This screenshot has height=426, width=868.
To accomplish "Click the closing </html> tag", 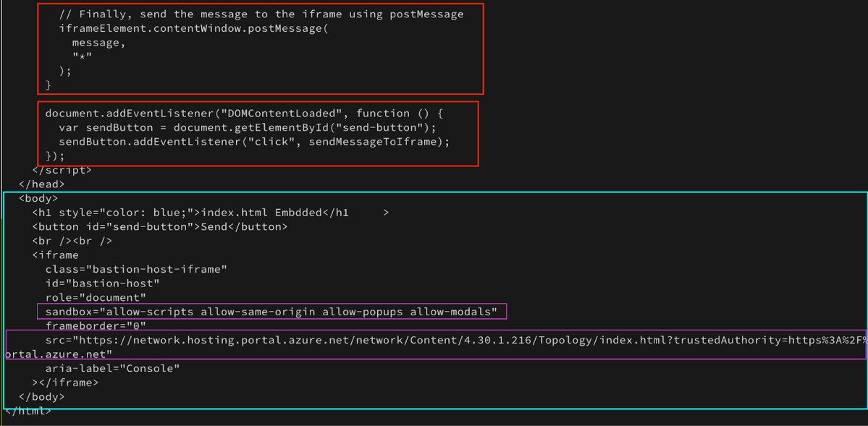I will [28, 411].
